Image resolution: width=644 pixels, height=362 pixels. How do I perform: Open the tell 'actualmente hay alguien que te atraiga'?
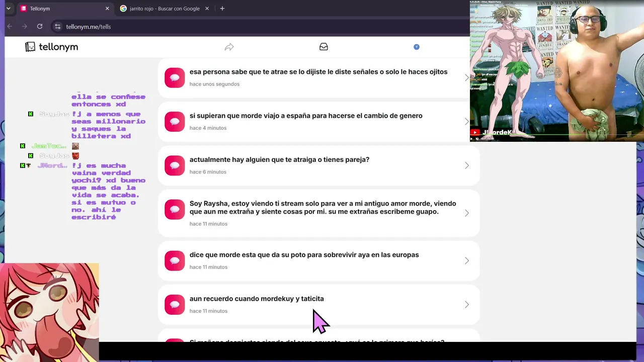pos(318,165)
